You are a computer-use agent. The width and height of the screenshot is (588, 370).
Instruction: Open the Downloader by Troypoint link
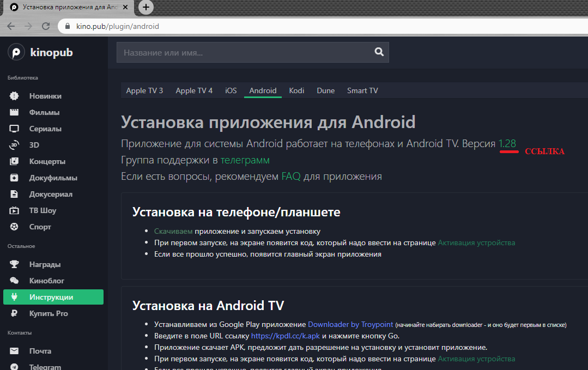350,324
